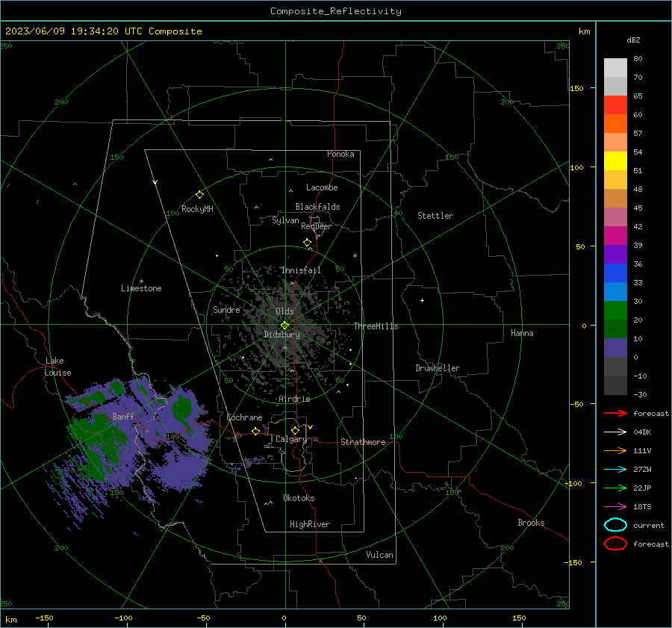Click the yellow V marker northwest of RockyMH
The image size is (672, 628).
click(155, 182)
